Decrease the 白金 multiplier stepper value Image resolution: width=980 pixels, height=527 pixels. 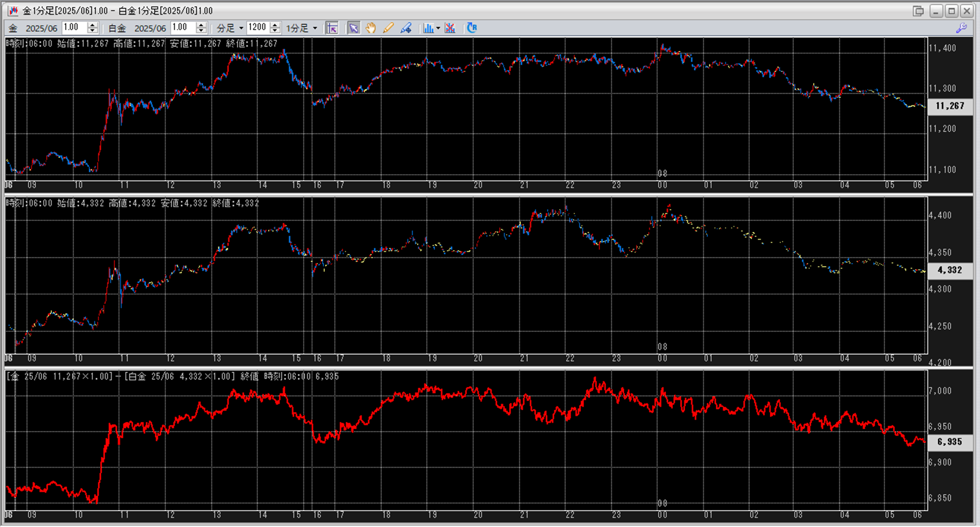click(x=201, y=31)
